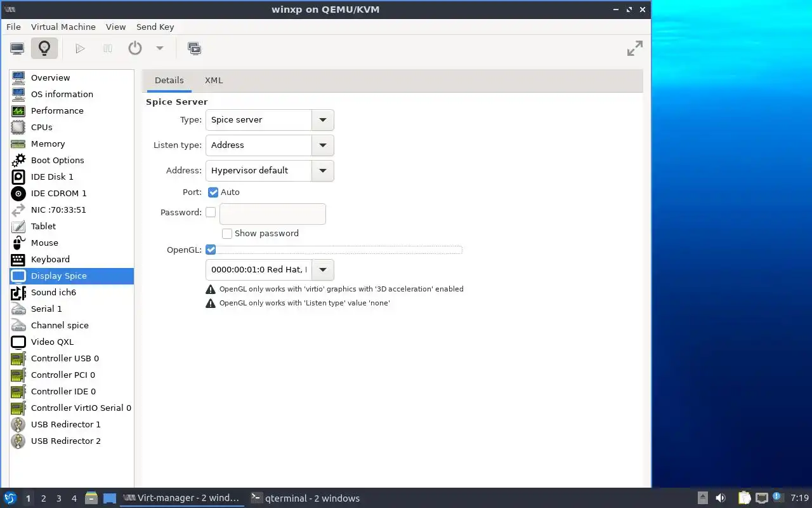Open the Address Hypervisor default dropdown
812x508 pixels.
tap(270, 170)
